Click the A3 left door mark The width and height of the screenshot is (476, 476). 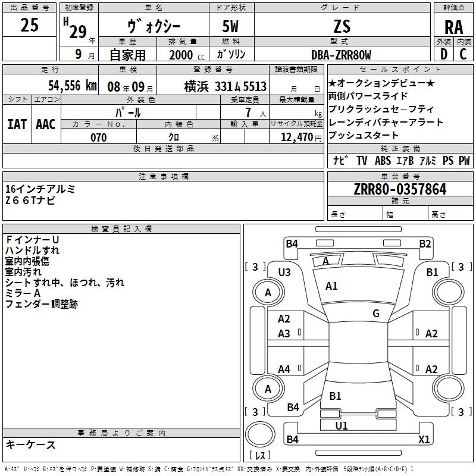tap(284, 334)
